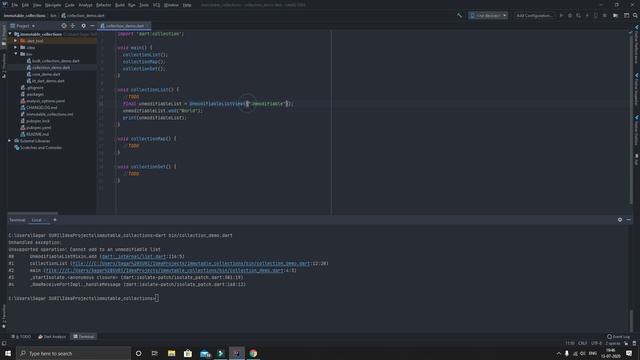Click the Build hammer icon in toolbar

click(x=460, y=16)
